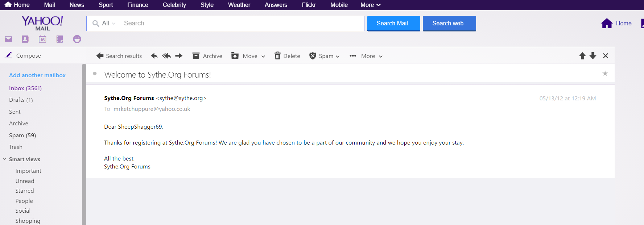Screen dimensions: 644x225
Task: Select Important smart view
Action: [28, 171]
